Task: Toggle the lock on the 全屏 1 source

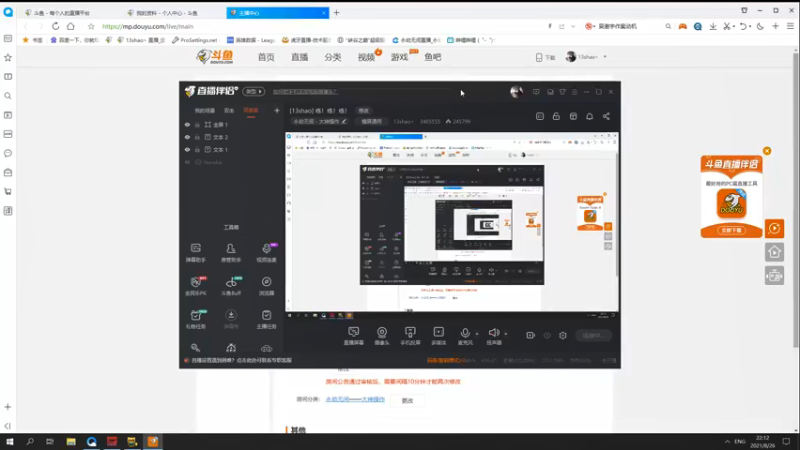Action: [x=197, y=124]
